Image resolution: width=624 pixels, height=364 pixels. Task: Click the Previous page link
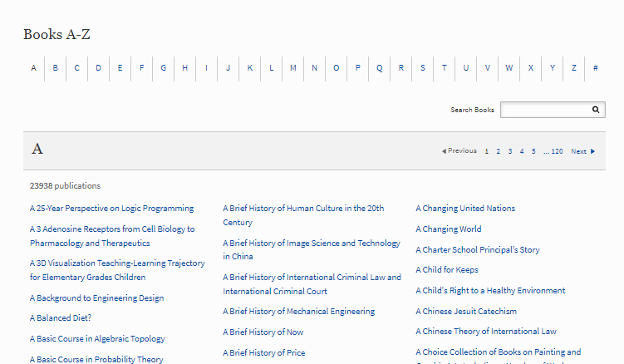coord(459,151)
